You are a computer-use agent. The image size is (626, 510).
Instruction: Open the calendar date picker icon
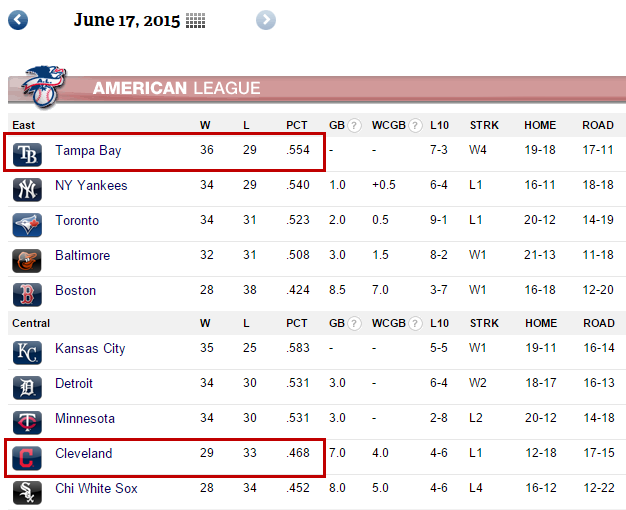point(196,20)
